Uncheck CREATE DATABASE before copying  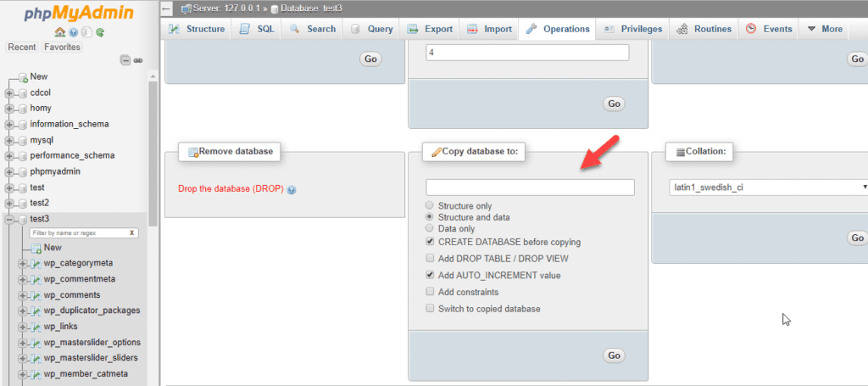(430, 242)
